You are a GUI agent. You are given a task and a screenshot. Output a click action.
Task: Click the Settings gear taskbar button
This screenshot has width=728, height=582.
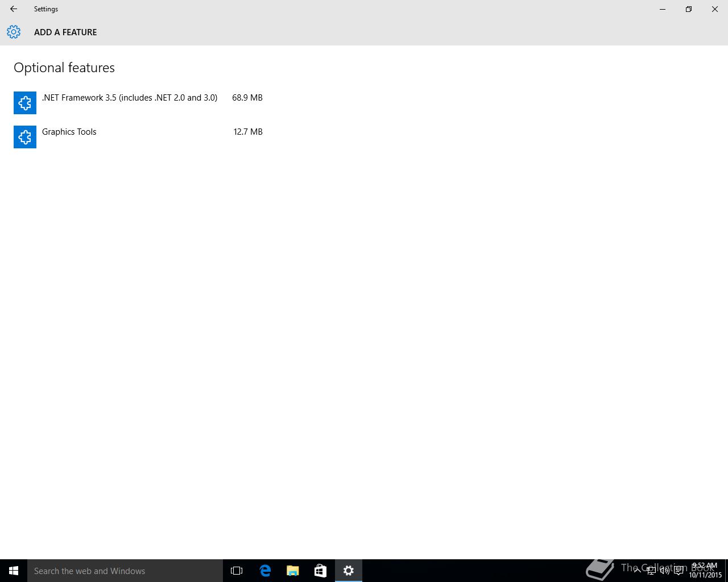click(349, 571)
